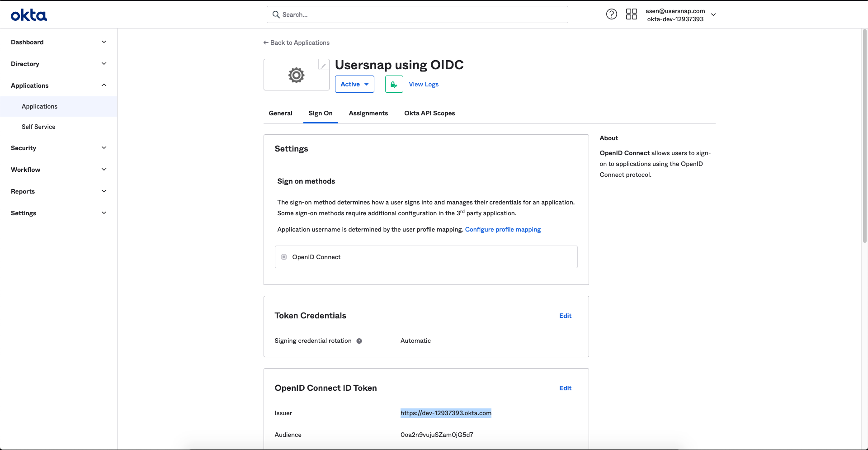868x450 pixels.
Task: Switch to the Sign On tab
Action: tap(321, 113)
